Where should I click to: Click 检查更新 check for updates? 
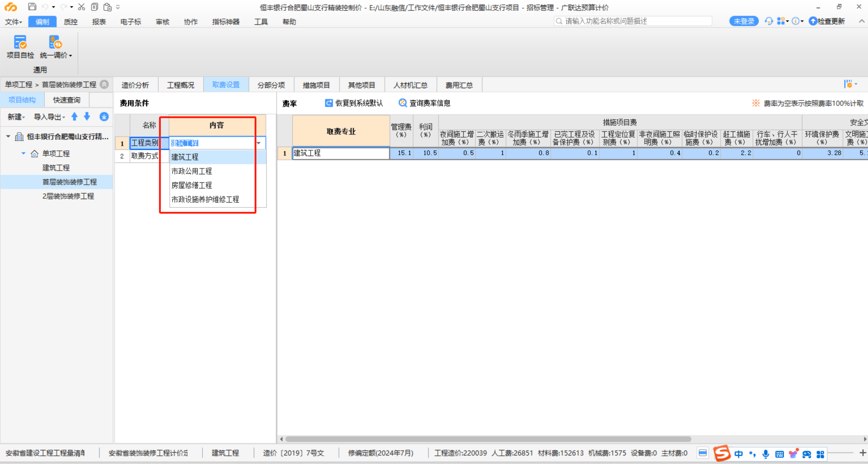point(827,21)
